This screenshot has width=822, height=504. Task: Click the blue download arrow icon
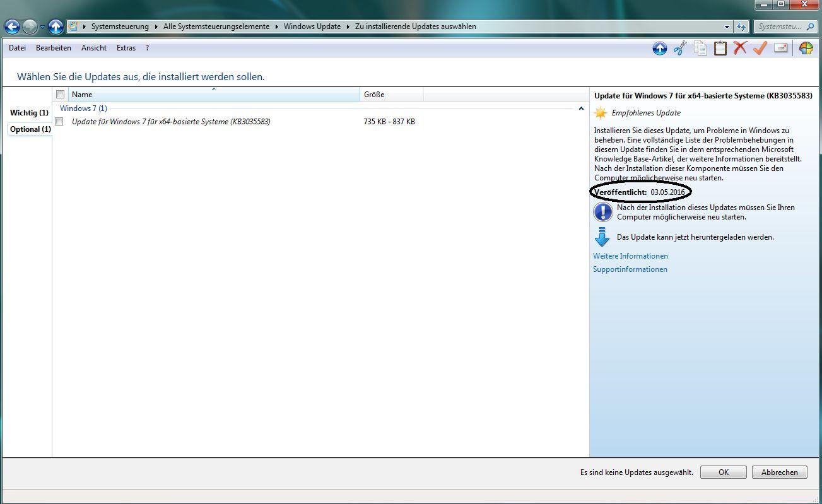[x=602, y=237]
